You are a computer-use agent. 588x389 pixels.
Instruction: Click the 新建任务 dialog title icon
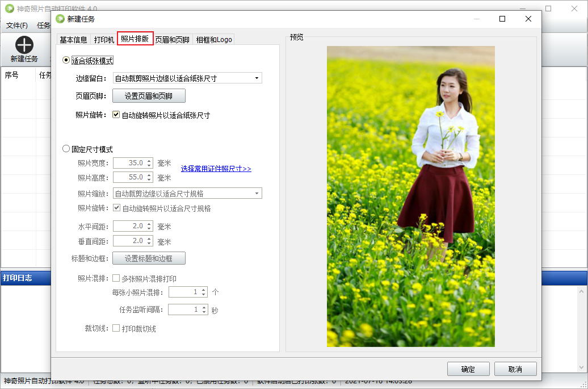(x=60, y=19)
